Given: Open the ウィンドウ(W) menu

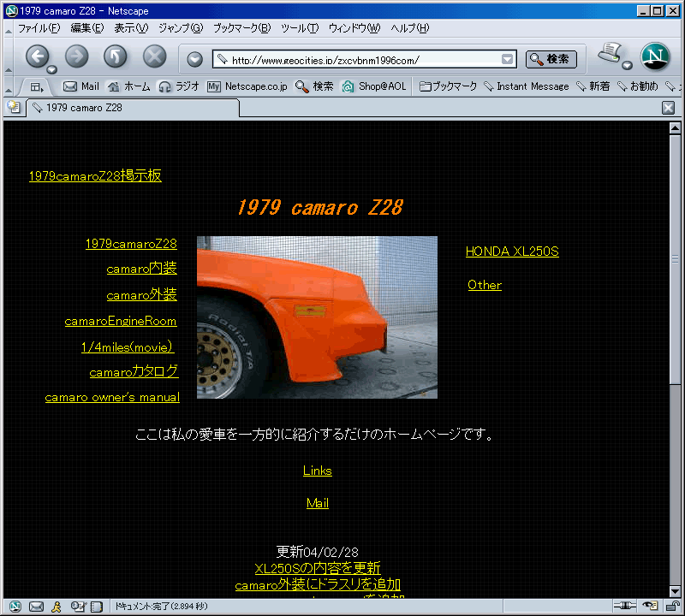Looking at the screenshot, I should tap(354, 28).
